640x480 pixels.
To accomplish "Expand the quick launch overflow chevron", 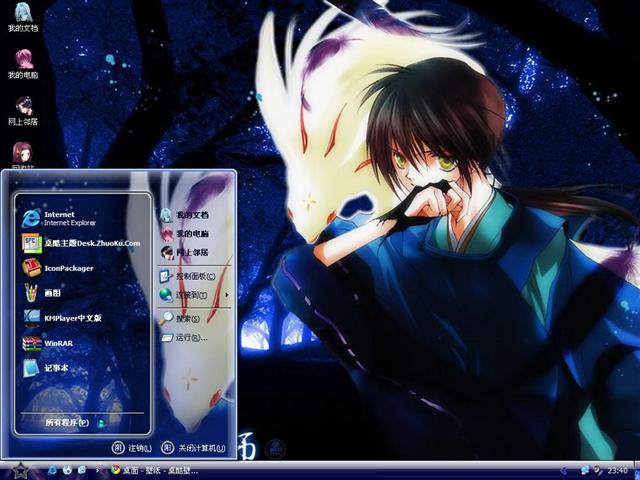I will [x=97, y=470].
